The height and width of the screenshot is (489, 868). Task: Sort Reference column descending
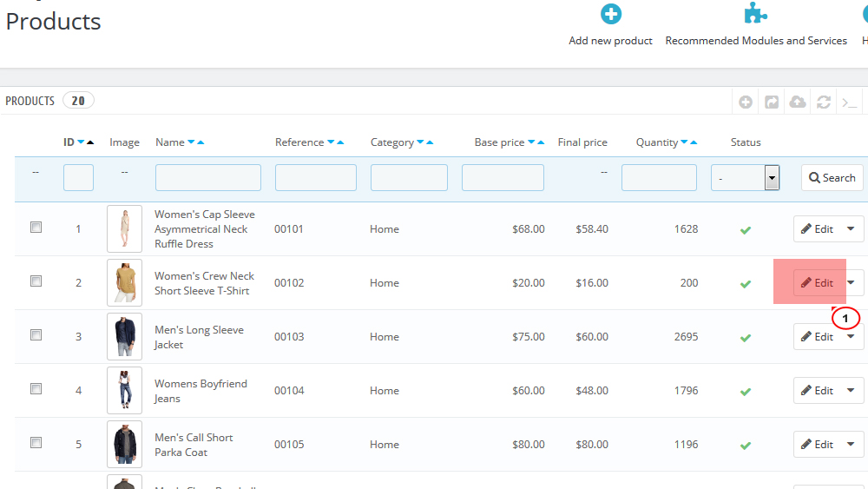tap(331, 142)
